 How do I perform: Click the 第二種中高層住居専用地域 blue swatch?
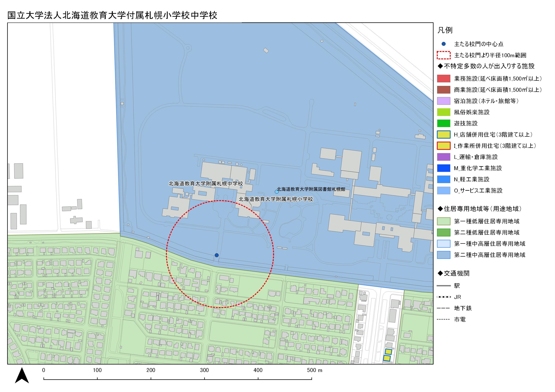click(444, 255)
